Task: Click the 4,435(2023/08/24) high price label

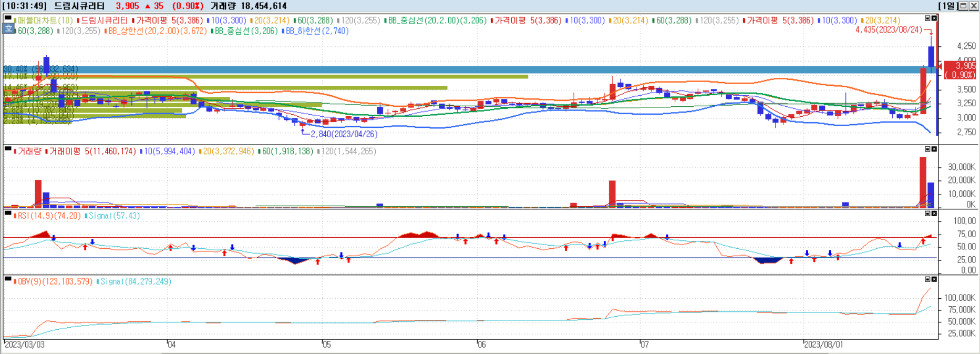Action: pyautogui.click(x=889, y=30)
